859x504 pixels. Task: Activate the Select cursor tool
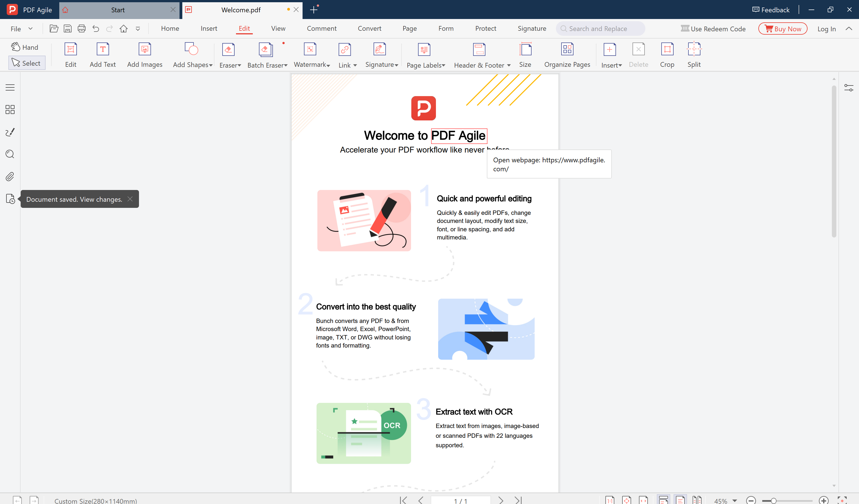[x=27, y=63]
